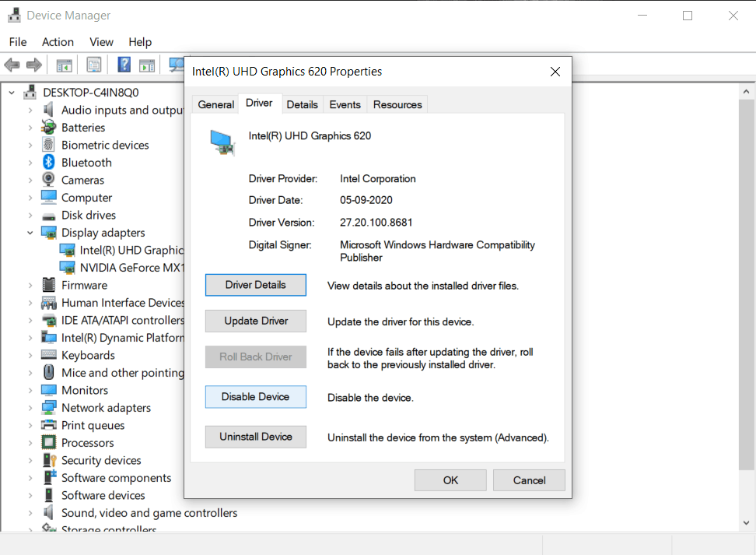Select the Bluetooth device category icon
This screenshot has height=555, width=756.
point(49,163)
